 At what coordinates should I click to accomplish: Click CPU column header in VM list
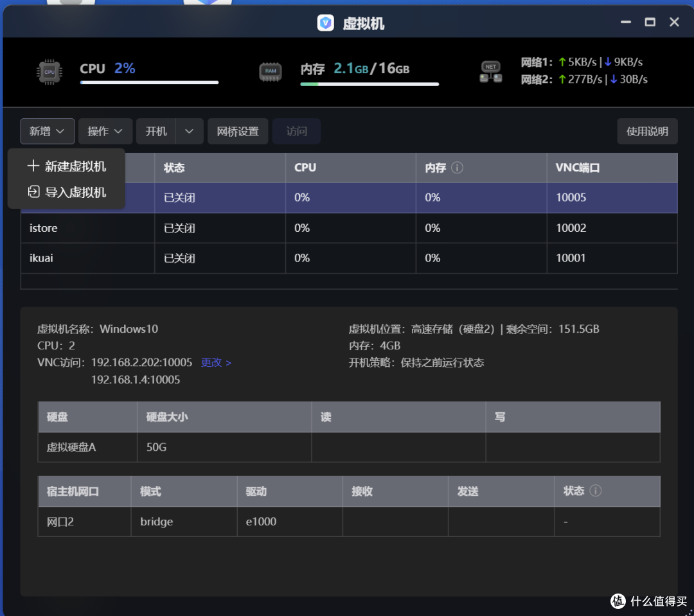pos(351,168)
